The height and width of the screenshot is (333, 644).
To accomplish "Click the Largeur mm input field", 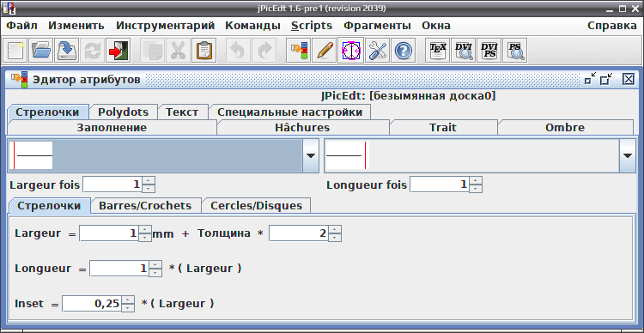I will 109,233.
